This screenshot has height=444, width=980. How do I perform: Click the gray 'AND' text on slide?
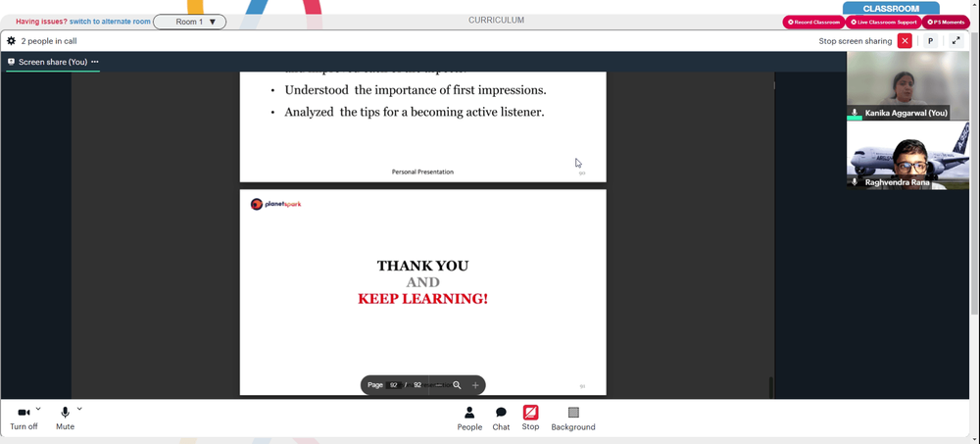pyautogui.click(x=422, y=282)
